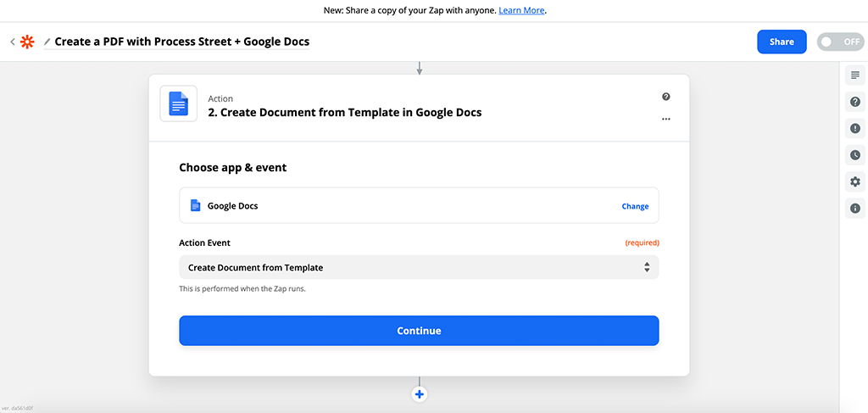
Task: Open help via question mark in action card
Action: 666,97
